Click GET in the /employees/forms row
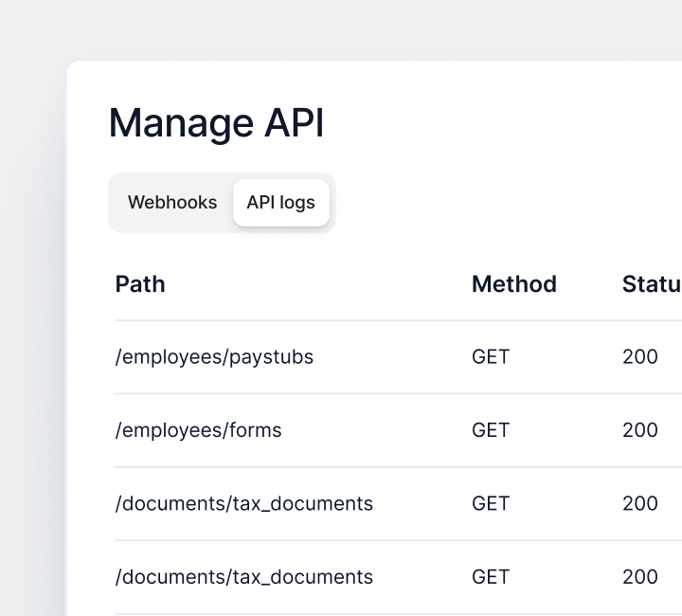The height and width of the screenshot is (616, 682). [491, 430]
